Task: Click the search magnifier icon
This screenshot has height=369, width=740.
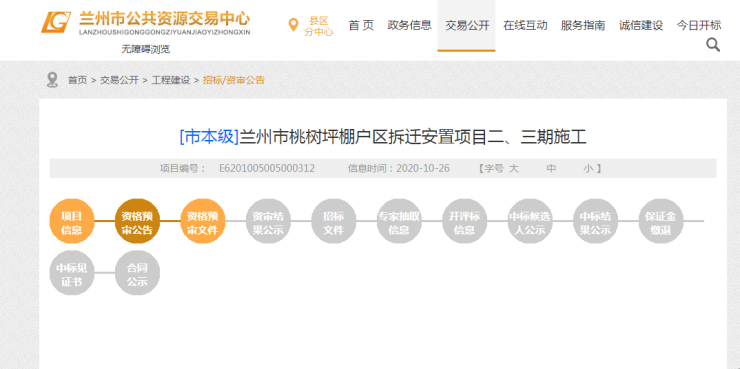Action: [713, 45]
